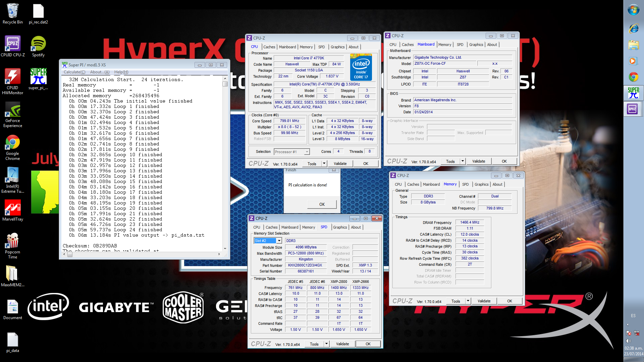The width and height of the screenshot is (644, 362).
Task: Expand Tools arrow in Memory window
Action: 468,301
